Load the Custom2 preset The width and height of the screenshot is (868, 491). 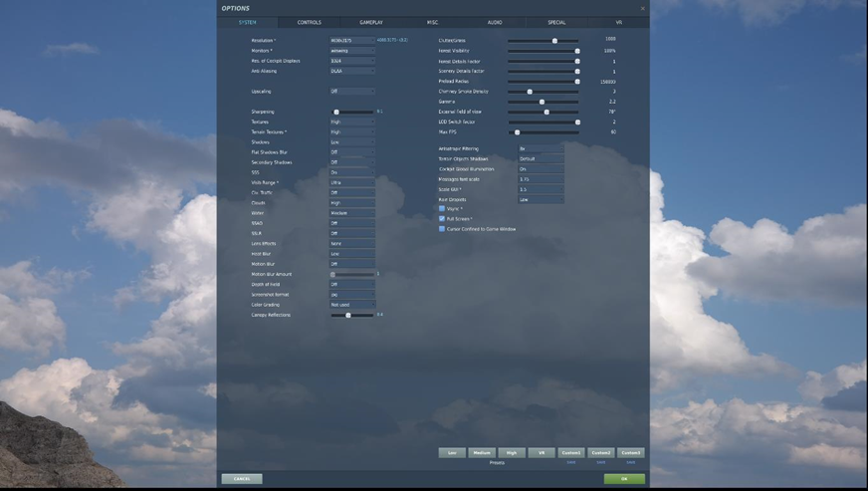[x=601, y=453]
